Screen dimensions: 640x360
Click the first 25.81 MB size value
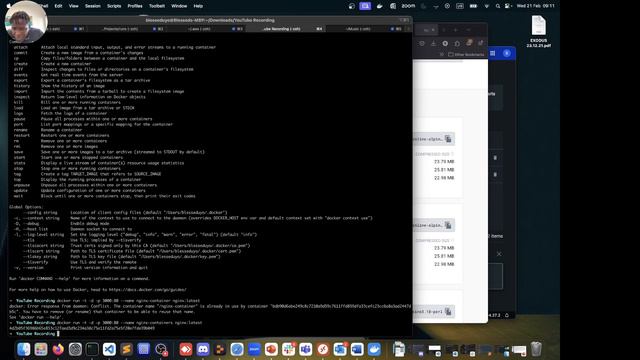coord(444,170)
